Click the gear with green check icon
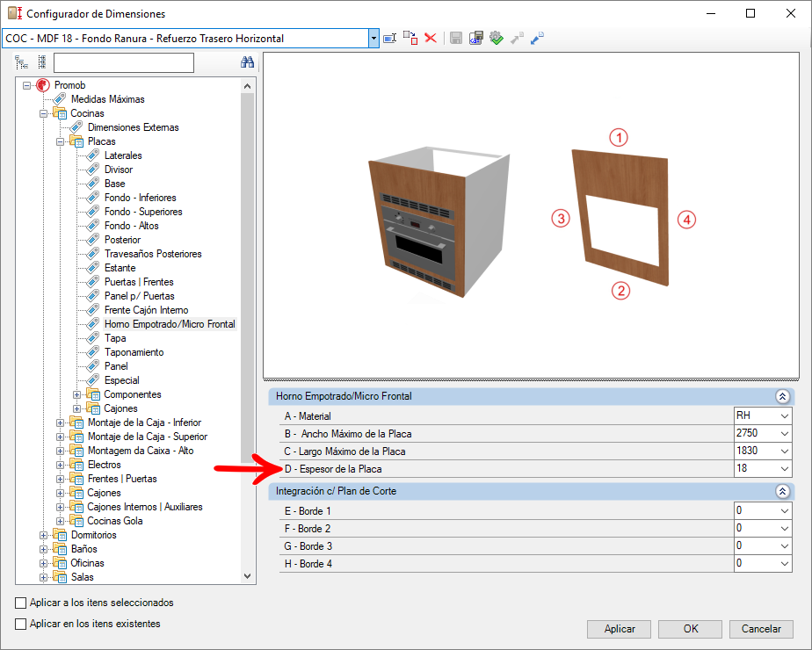 [x=497, y=38]
